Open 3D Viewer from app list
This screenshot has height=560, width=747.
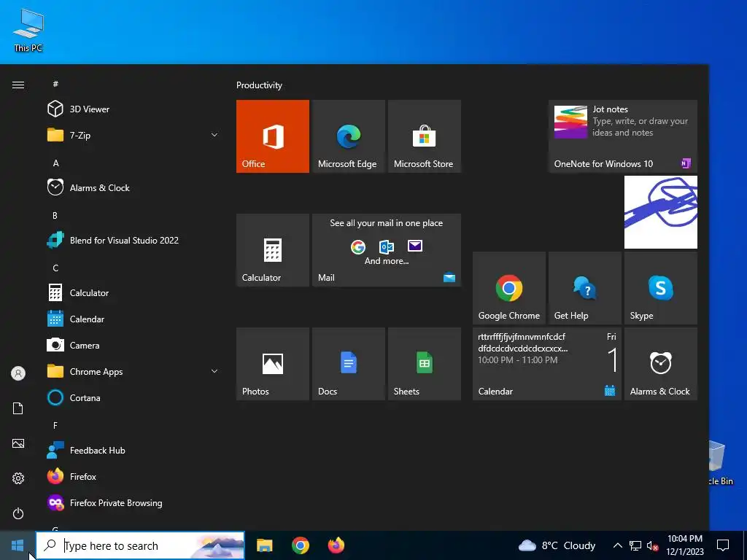(x=133, y=109)
